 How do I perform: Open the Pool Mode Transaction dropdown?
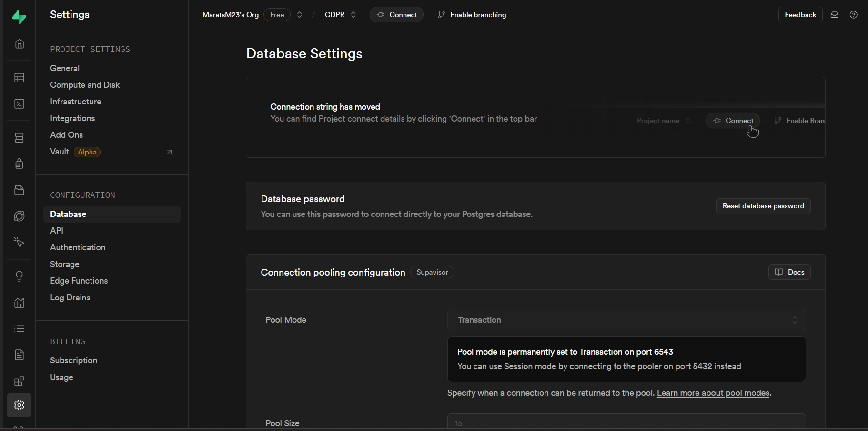(626, 320)
